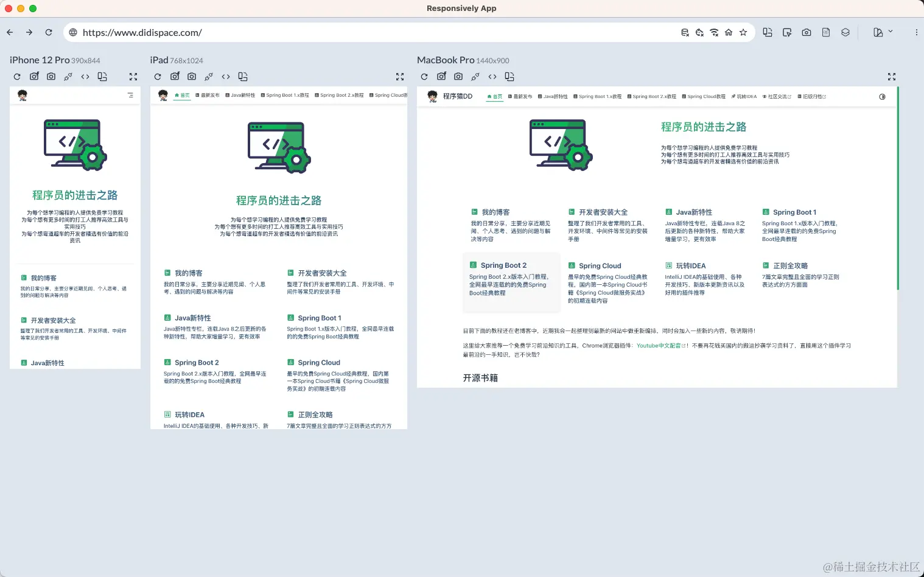Viewport: 924px width, 577px height.
Task: Go back using the browser back arrow
Action: (x=10, y=32)
